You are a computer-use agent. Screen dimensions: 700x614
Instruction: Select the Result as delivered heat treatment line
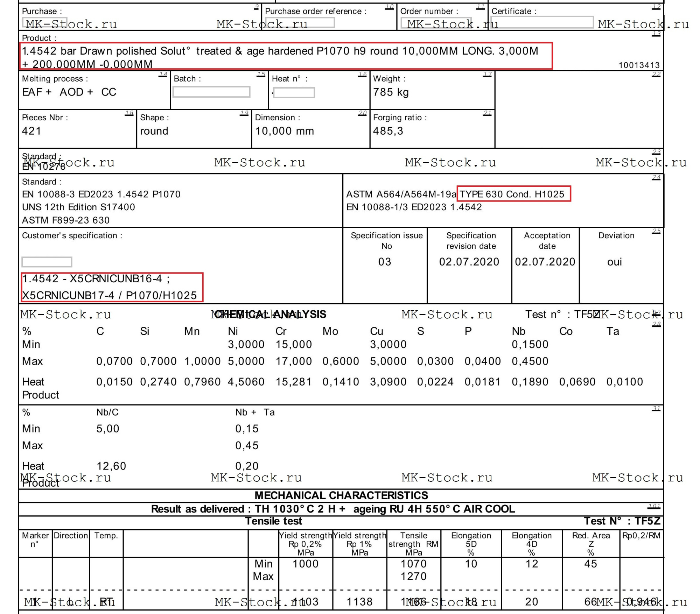pyautogui.click(x=333, y=509)
